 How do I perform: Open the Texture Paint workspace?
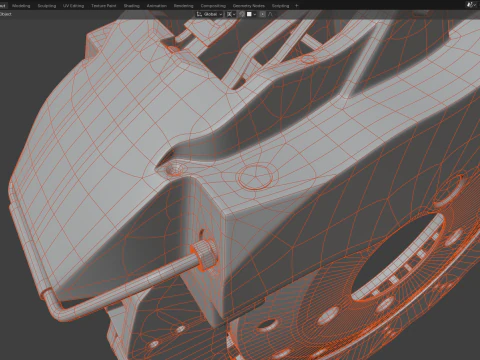(x=104, y=6)
